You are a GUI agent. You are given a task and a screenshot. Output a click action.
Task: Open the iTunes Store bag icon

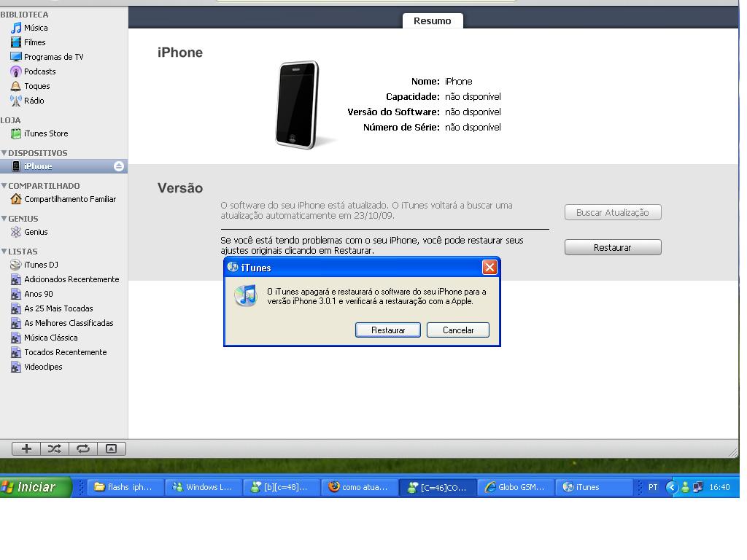tap(16, 134)
